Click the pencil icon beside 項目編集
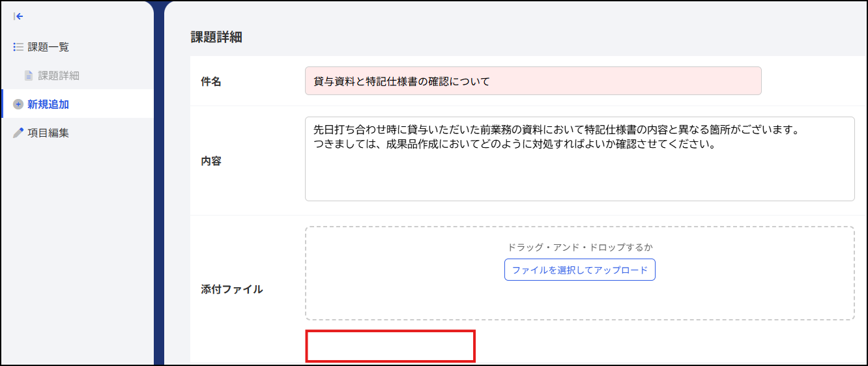Viewport: 868px width, 366px height. pyautogui.click(x=18, y=133)
